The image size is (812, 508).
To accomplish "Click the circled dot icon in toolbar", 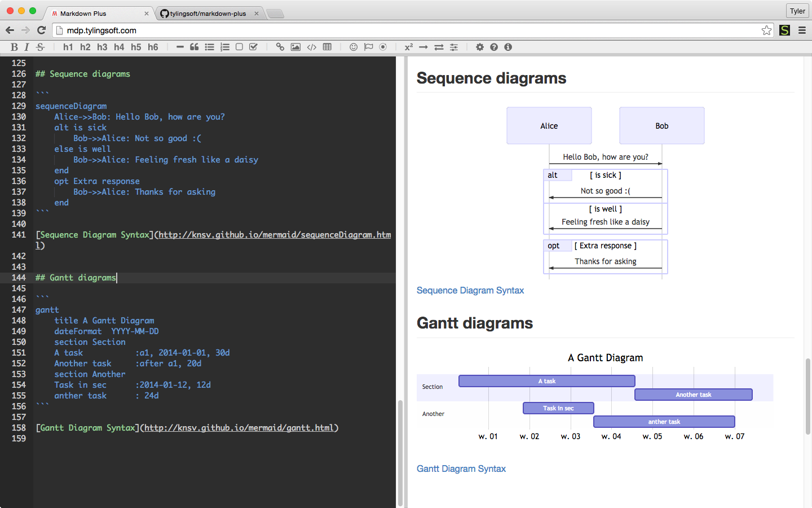I will click(383, 47).
